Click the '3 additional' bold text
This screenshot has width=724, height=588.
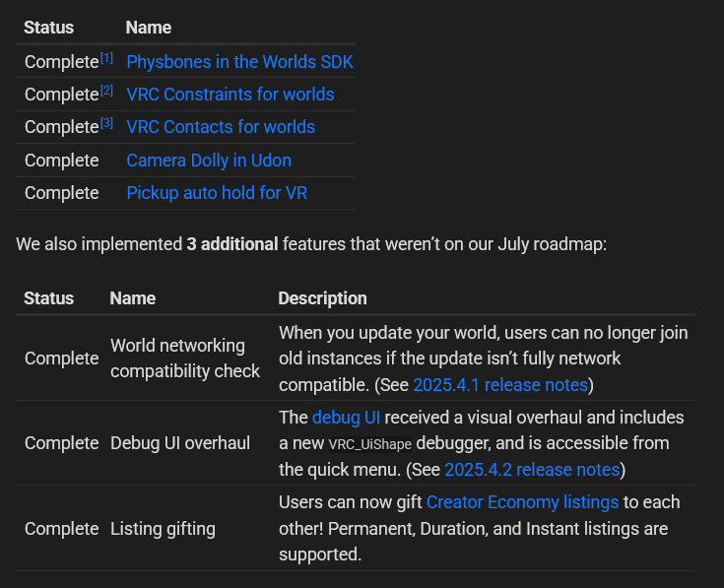[232, 244]
